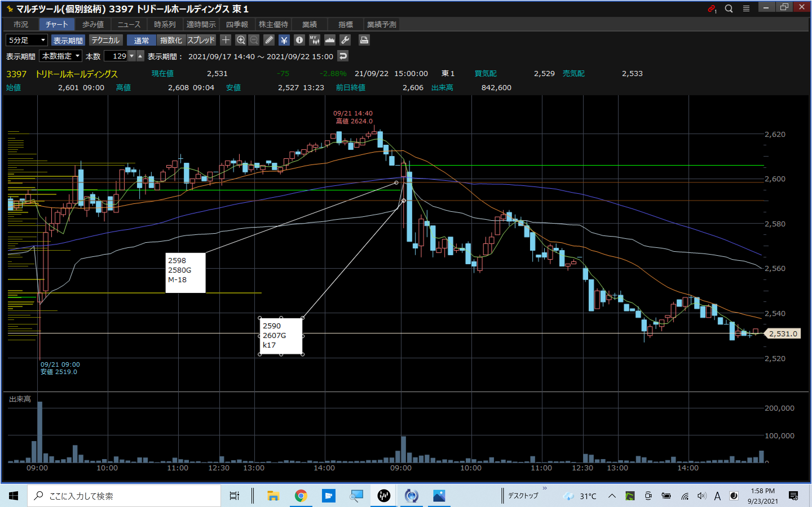The width and height of the screenshot is (812, 507).
Task: Open the 5分足 timeframe dropdown
Action: click(27, 40)
